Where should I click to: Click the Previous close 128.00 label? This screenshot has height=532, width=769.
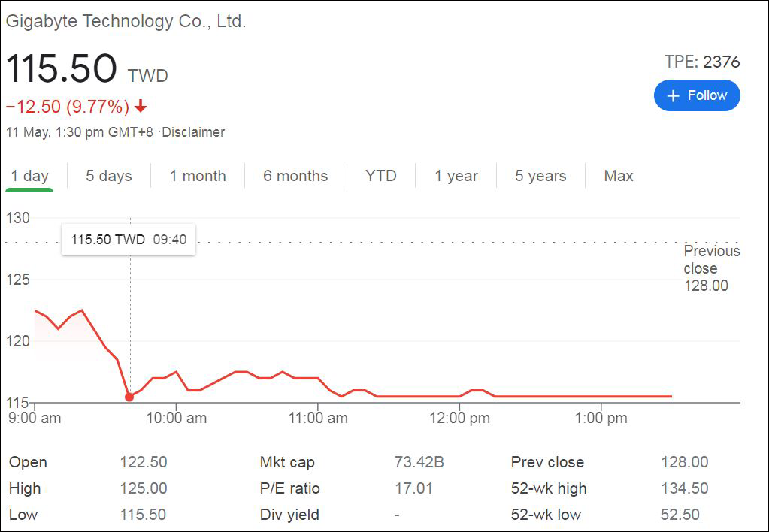(711, 268)
